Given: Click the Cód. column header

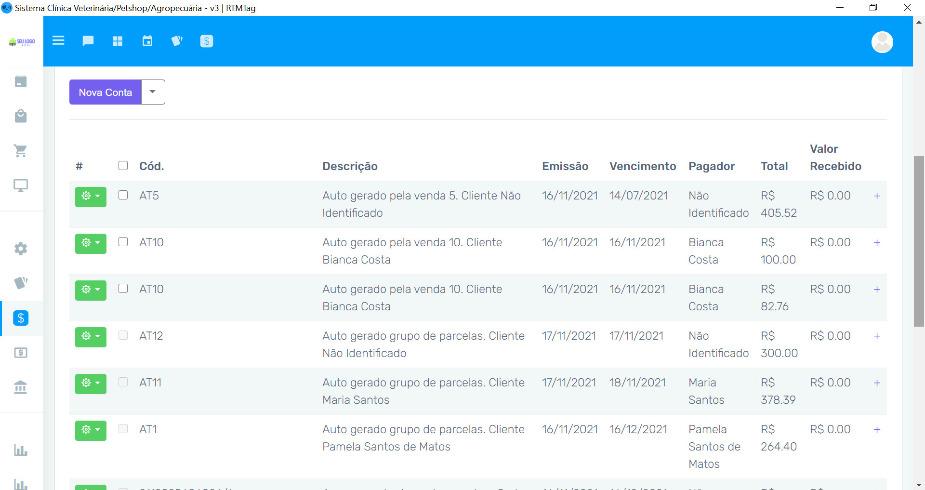Looking at the screenshot, I should [152, 166].
